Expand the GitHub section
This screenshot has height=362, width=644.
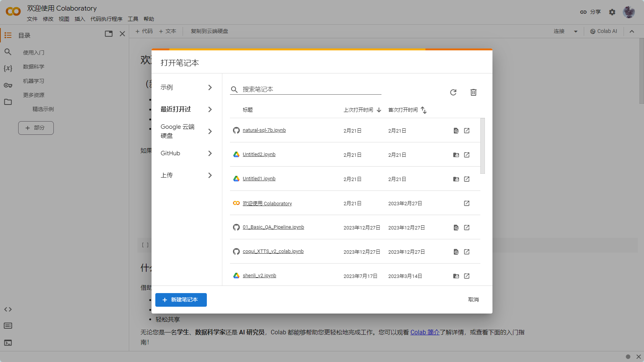(186, 153)
